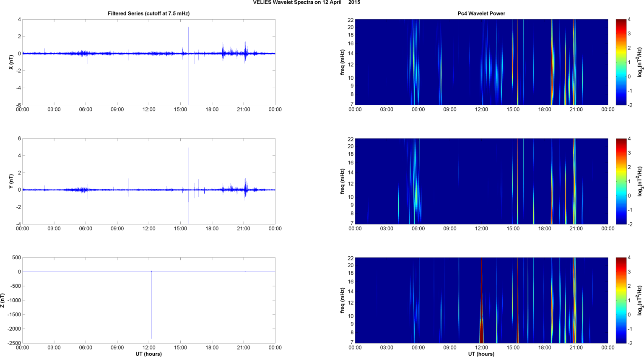
Task: Select the Filtered Series plot title
Action: 148,13
